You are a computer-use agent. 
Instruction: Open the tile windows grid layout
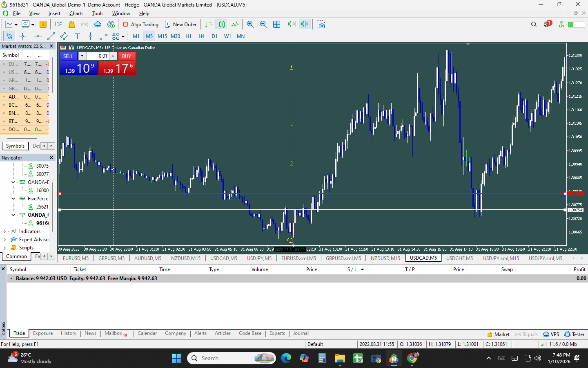276,25
